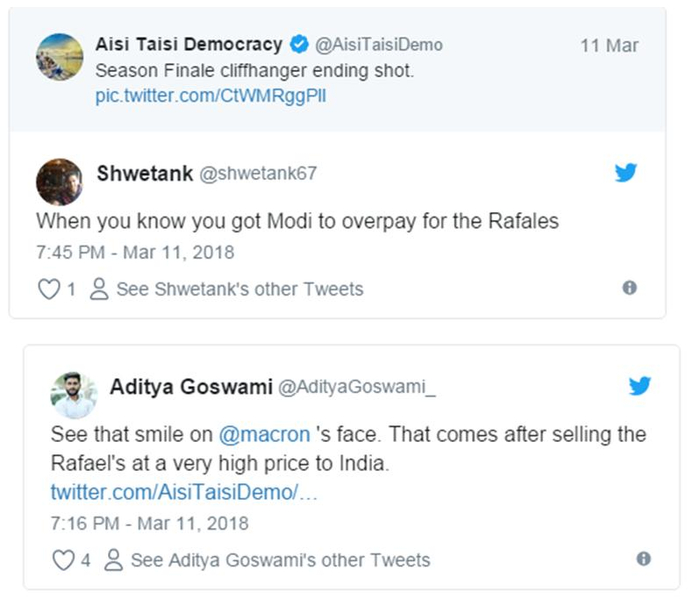
Task: Open Aisi Taisi Democracy profile picture
Action: 59,56
